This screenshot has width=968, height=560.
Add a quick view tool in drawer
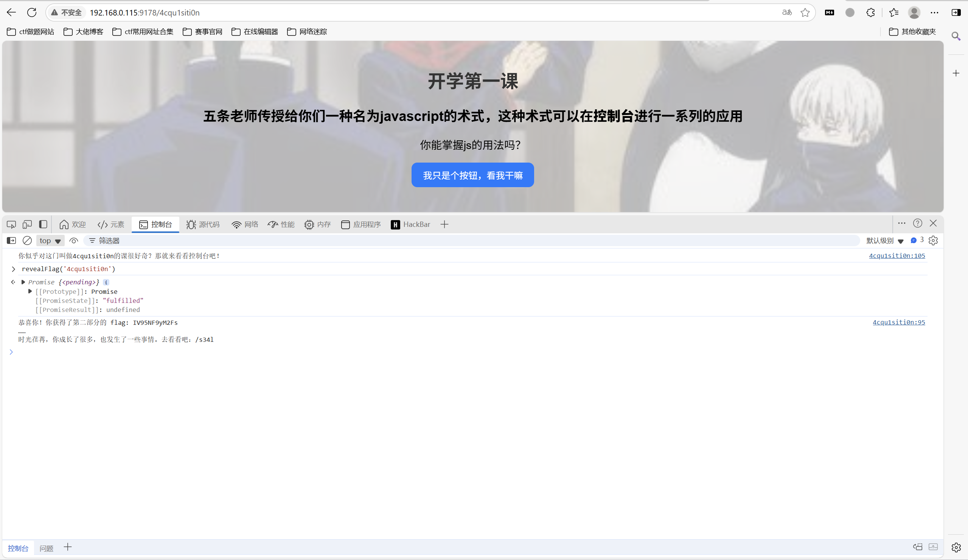(68, 547)
